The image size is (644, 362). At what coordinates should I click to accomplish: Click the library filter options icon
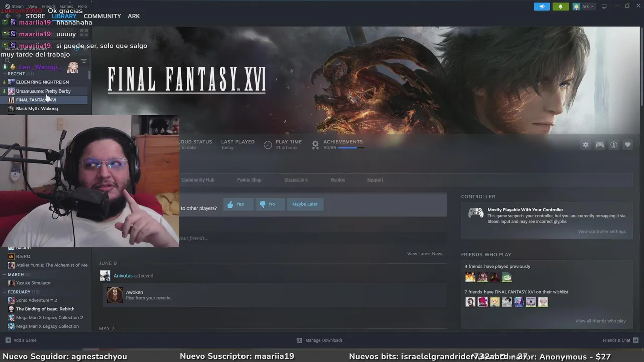(x=84, y=61)
